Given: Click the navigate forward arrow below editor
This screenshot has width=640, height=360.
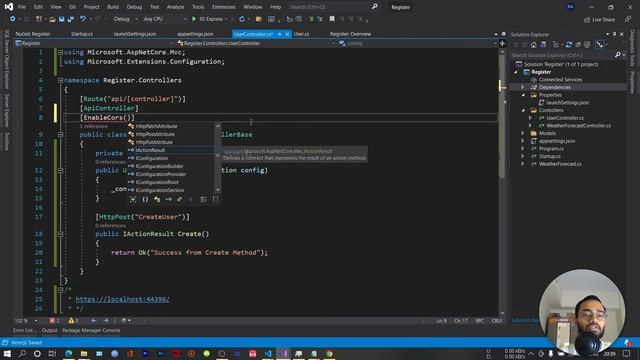Looking at the screenshot, I should point(106,320).
